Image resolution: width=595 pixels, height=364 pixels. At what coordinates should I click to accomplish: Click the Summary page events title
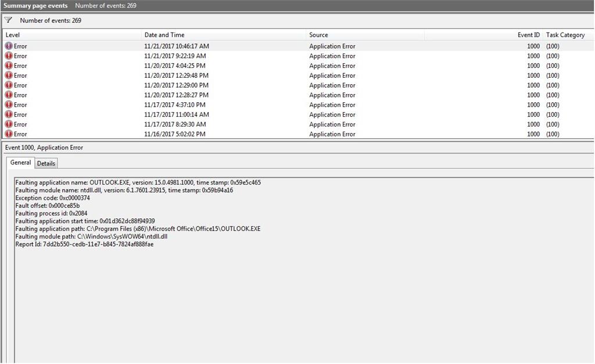(x=35, y=6)
